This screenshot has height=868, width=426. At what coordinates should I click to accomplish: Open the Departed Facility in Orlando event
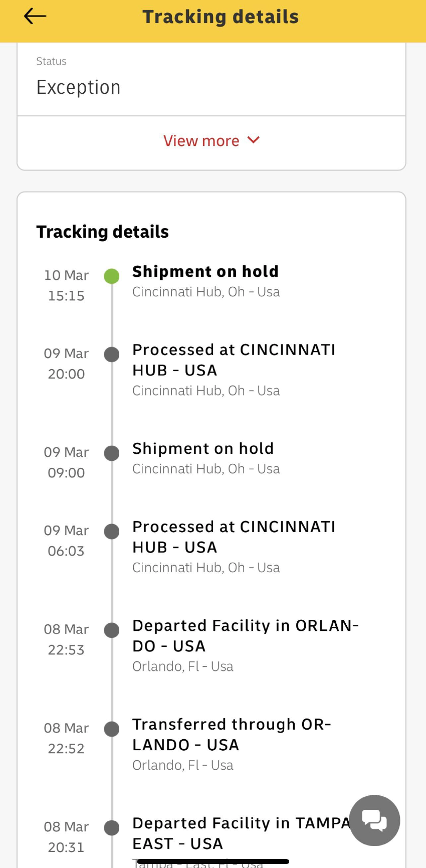[x=245, y=635]
